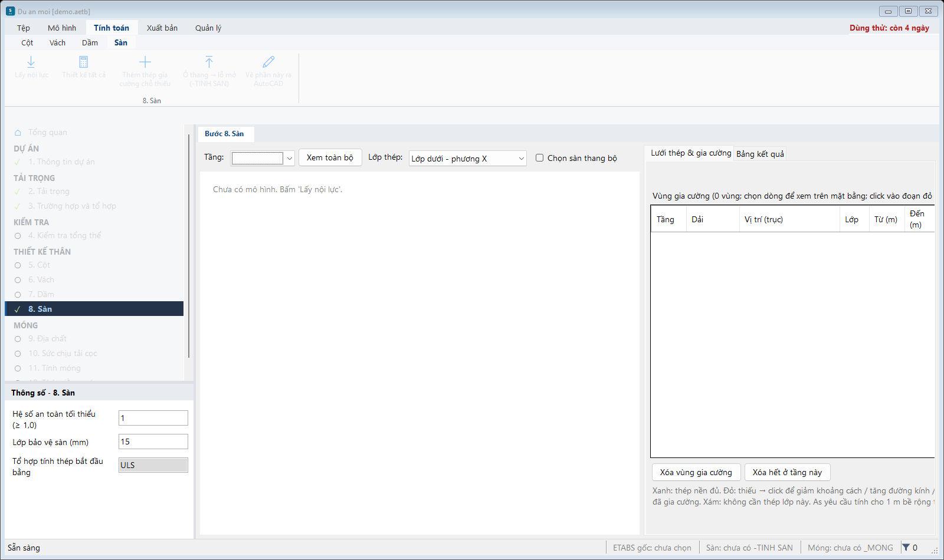Click the filter funnel icon in status bar

tap(906, 548)
